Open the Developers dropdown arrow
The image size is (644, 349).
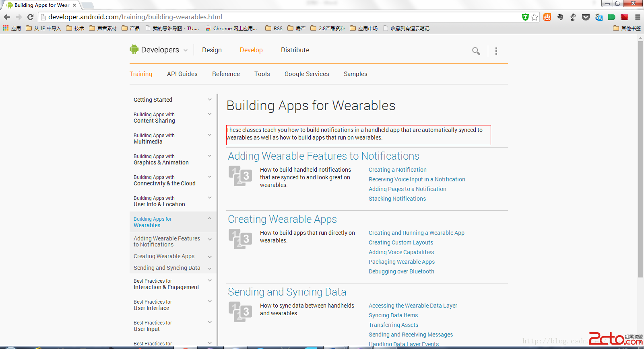[x=186, y=50]
